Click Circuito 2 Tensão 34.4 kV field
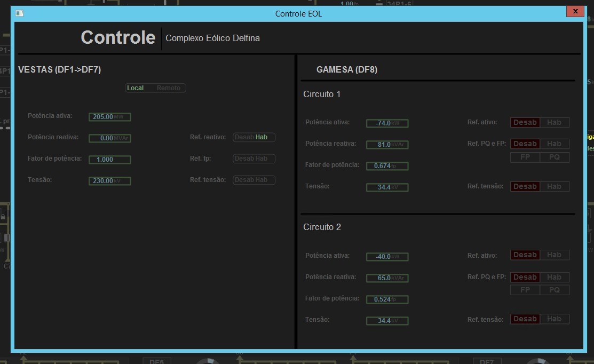 click(387, 320)
